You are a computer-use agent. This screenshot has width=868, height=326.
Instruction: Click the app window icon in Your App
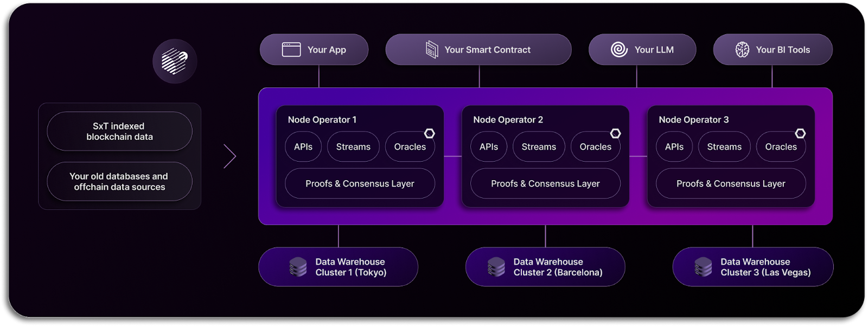pyautogui.click(x=291, y=49)
